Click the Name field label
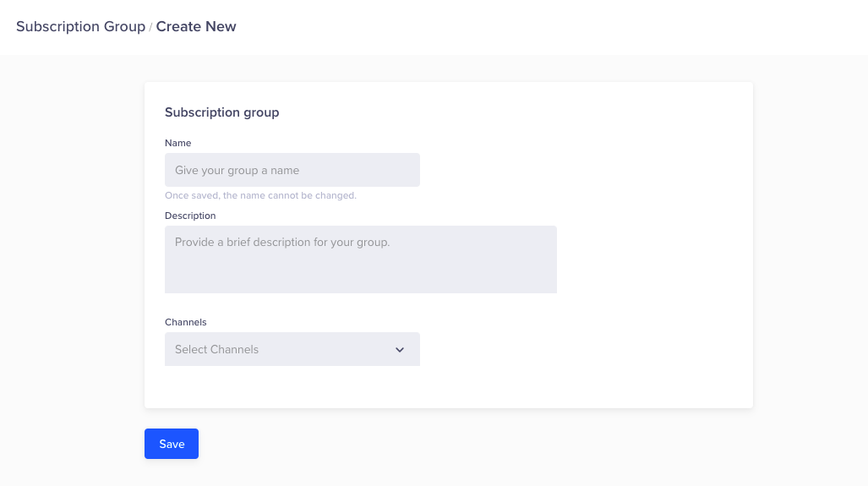 (178, 143)
